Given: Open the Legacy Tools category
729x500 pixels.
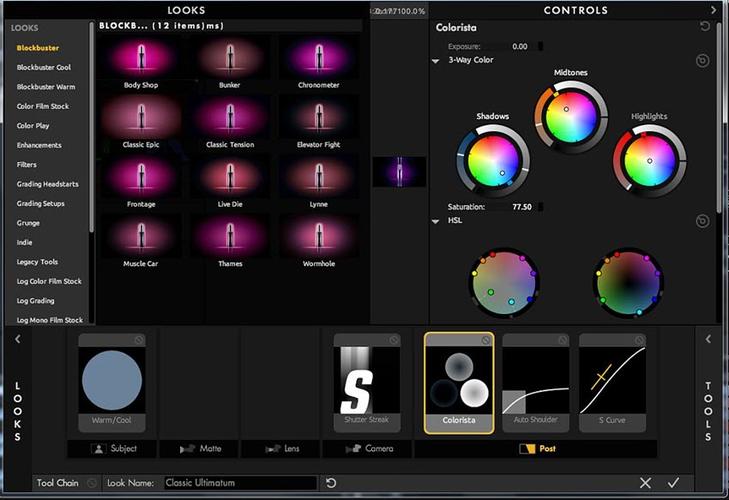Looking at the screenshot, I should (x=37, y=262).
